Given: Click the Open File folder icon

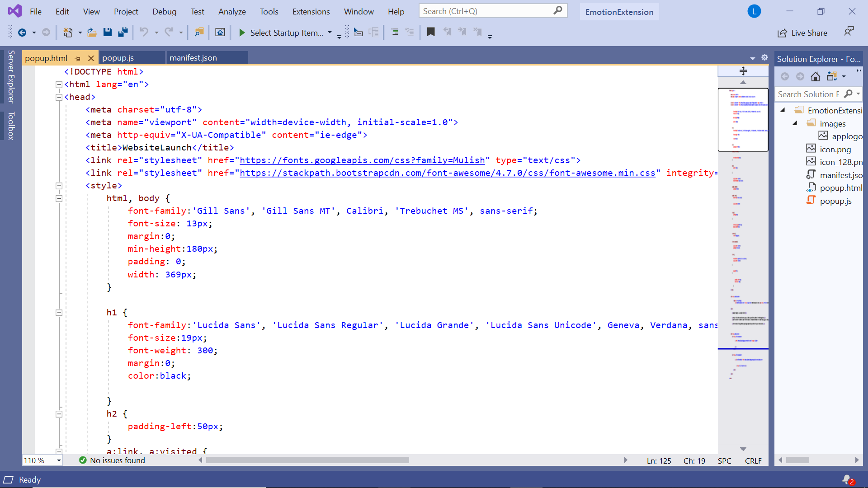Looking at the screenshot, I should [92, 32].
